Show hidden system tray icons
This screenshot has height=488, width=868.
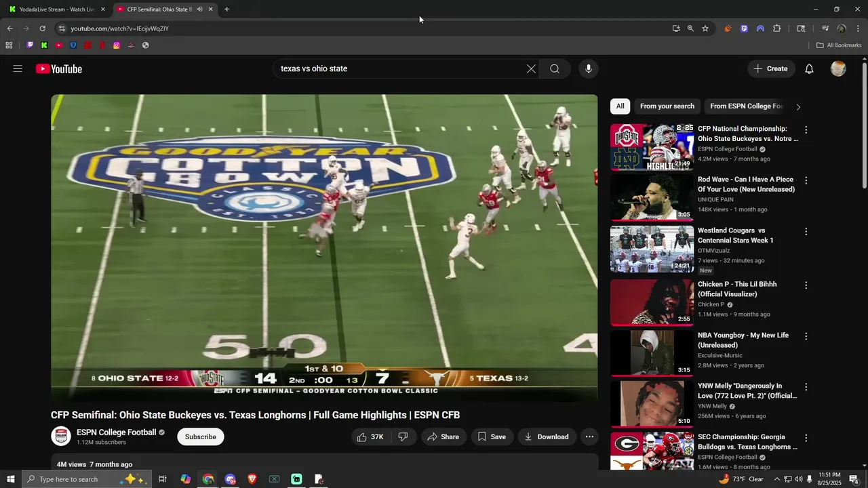tap(777, 479)
